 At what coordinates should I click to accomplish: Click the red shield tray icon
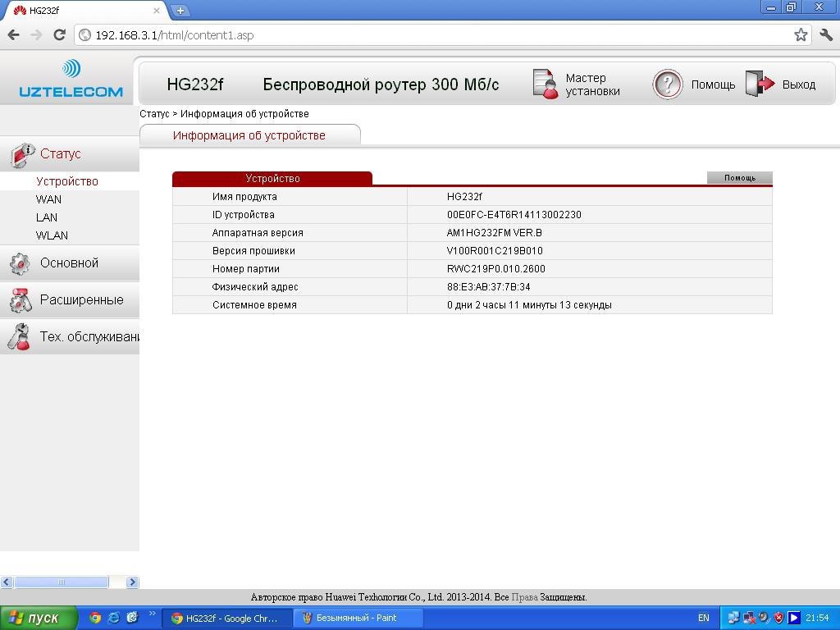[x=779, y=618]
